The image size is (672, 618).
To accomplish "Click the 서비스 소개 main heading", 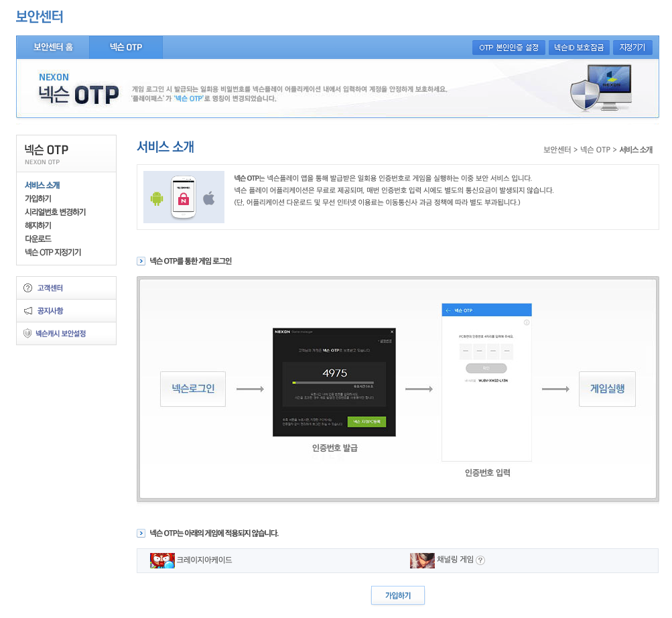I will point(165,147).
